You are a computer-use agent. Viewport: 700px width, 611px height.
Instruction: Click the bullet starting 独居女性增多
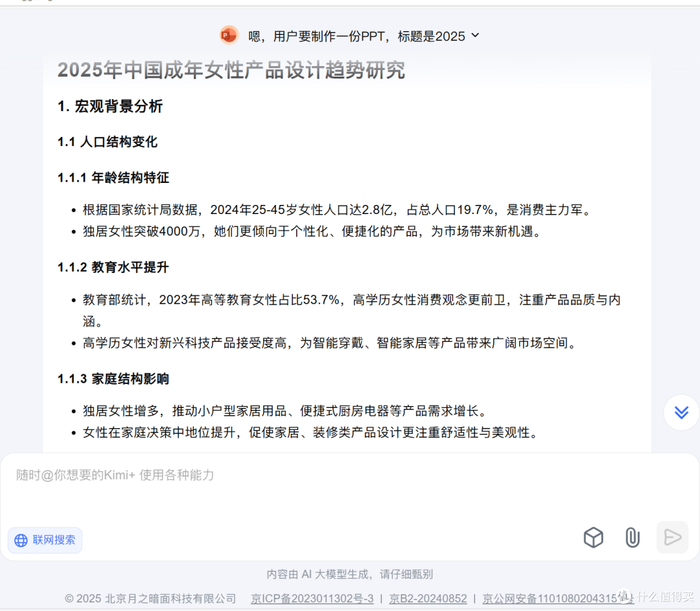tap(285, 411)
